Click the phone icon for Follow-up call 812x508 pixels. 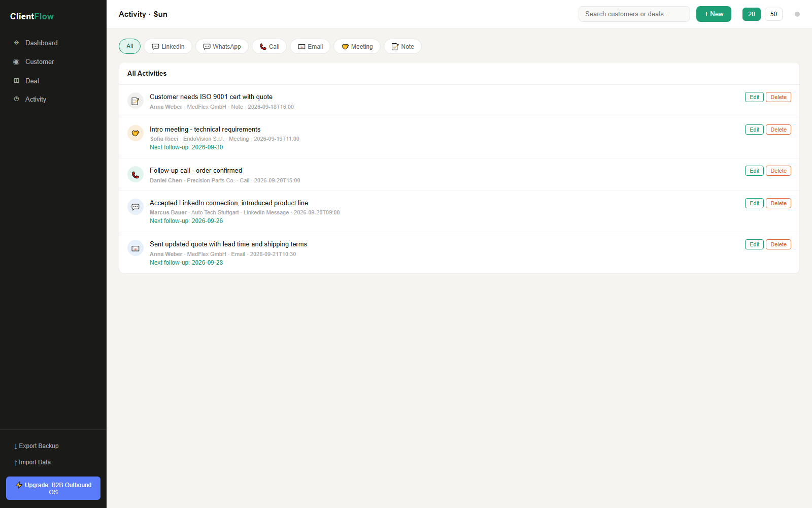(x=136, y=175)
